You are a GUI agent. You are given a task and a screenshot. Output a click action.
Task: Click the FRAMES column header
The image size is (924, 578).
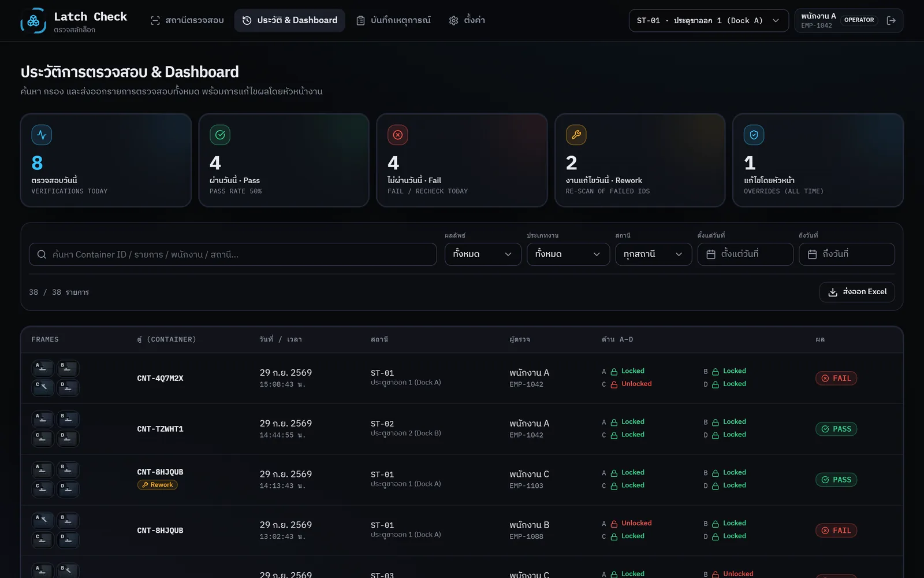45,340
